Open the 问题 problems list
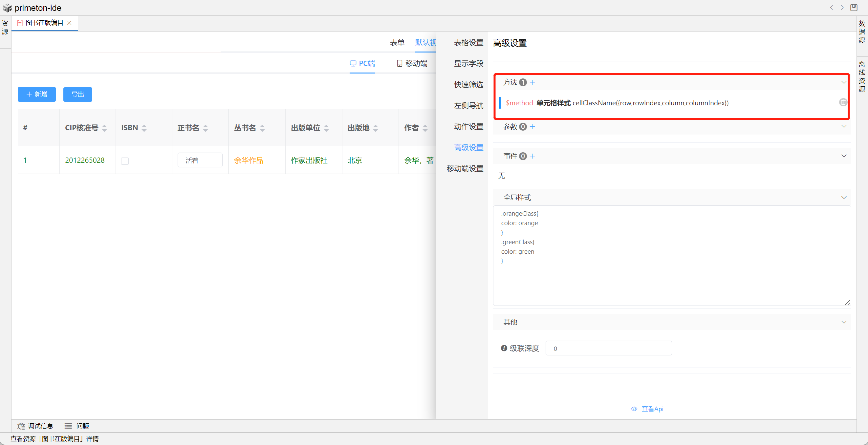 (77, 426)
